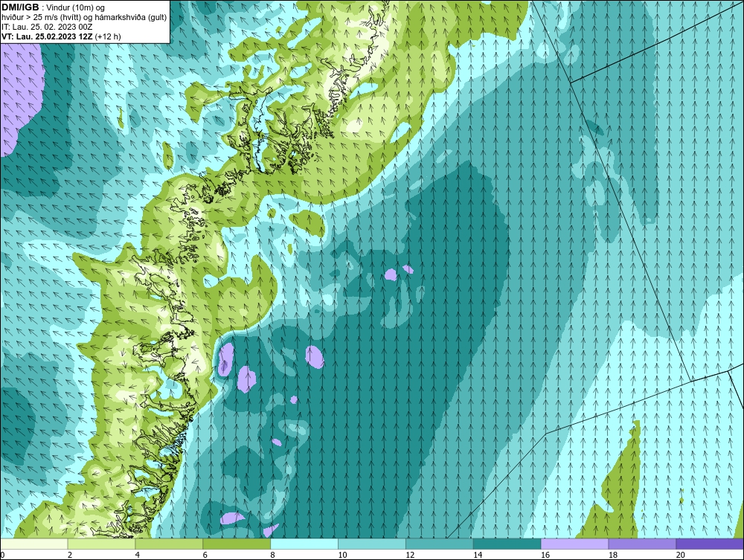Click the light green 4–6 m/s legend swatch
This screenshot has height=560, width=744.
pyautogui.click(x=169, y=544)
